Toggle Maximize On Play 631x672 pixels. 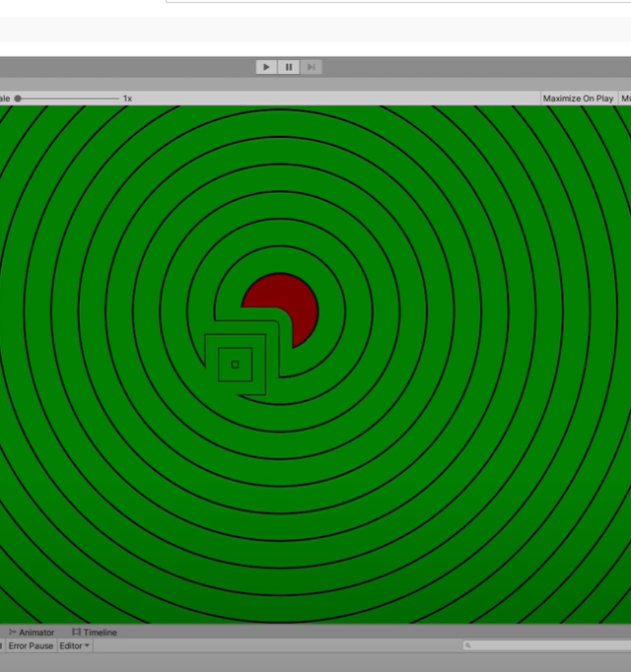(578, 99)
